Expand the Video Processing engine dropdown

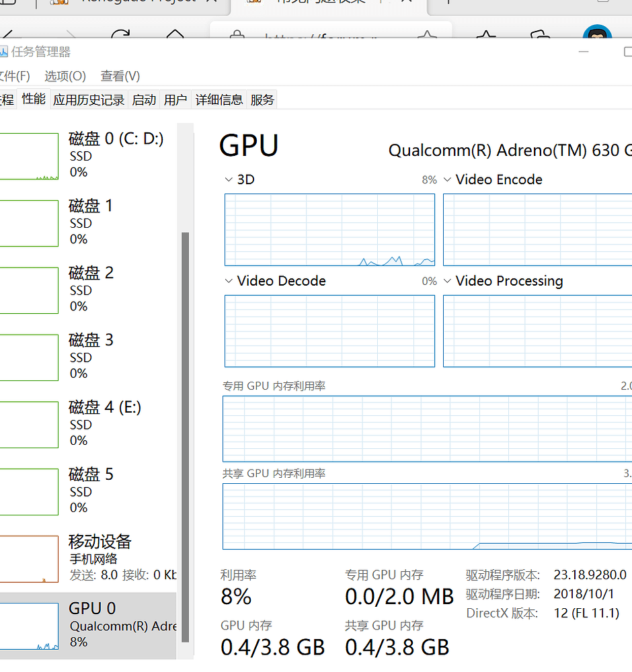pos(447,281)
